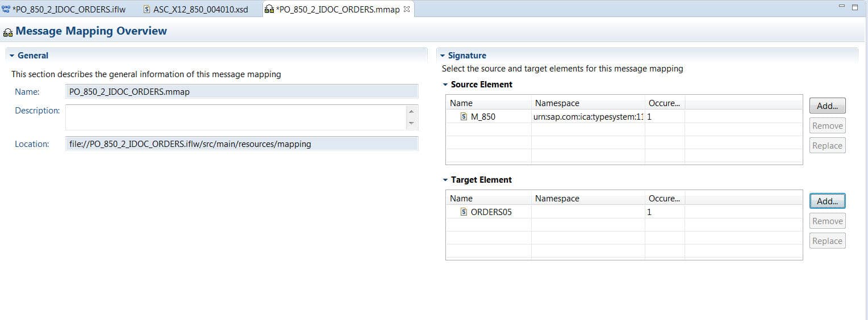Screen dimensions: 868x320
Task: Collapse the Signature section
Action: pyautogui.click(x=442, y=56)
